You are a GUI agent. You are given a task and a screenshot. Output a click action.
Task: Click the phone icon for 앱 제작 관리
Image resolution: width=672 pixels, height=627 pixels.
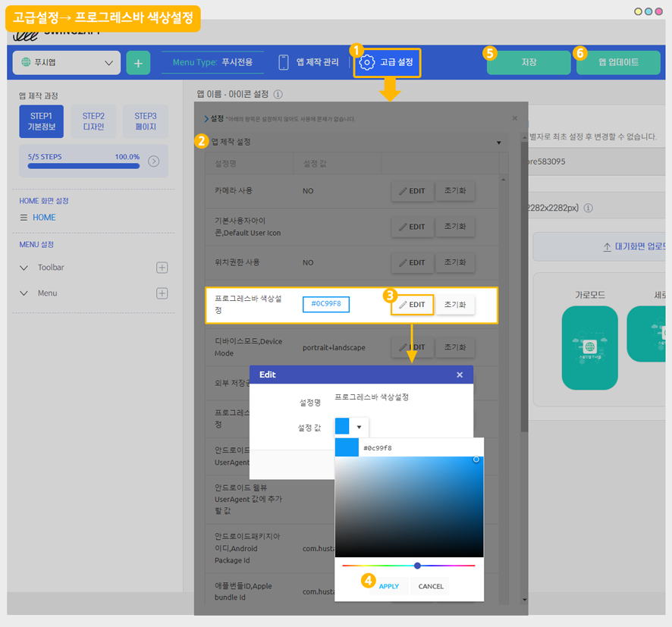coord(284,62)
